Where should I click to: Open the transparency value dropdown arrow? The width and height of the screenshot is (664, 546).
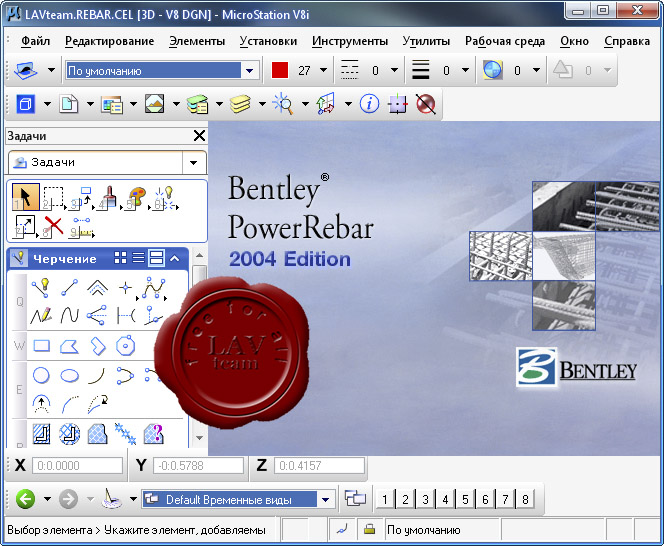(537, 70)
